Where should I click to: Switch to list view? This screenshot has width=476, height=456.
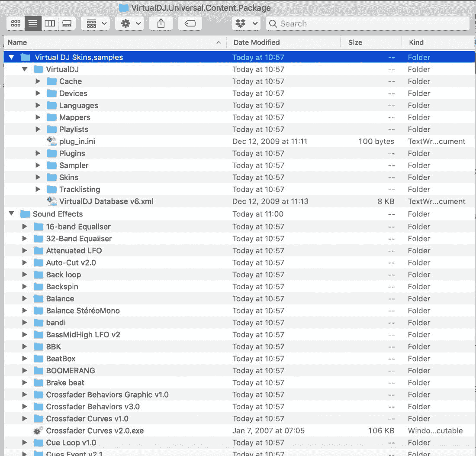[x=33, y=23]
